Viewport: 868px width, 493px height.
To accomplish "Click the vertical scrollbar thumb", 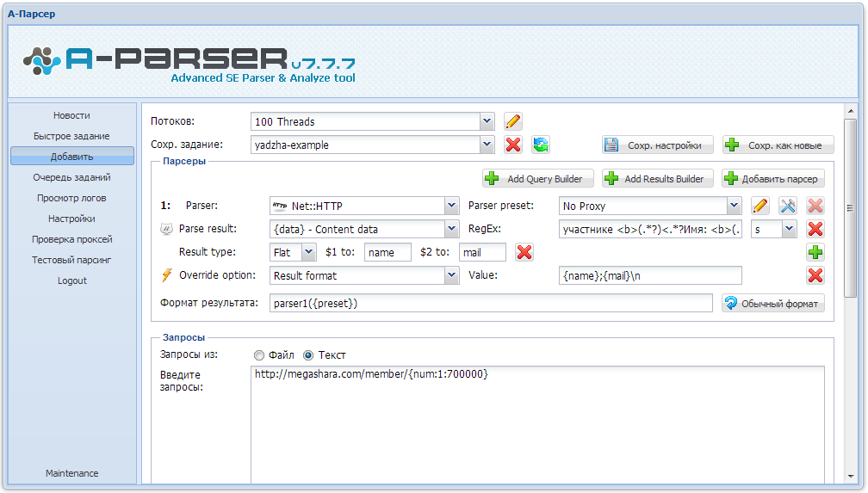I will (850, 208).
